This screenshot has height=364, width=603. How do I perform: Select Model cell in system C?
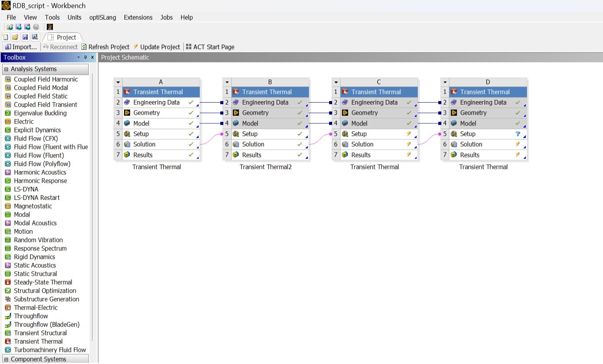(379, 123)
